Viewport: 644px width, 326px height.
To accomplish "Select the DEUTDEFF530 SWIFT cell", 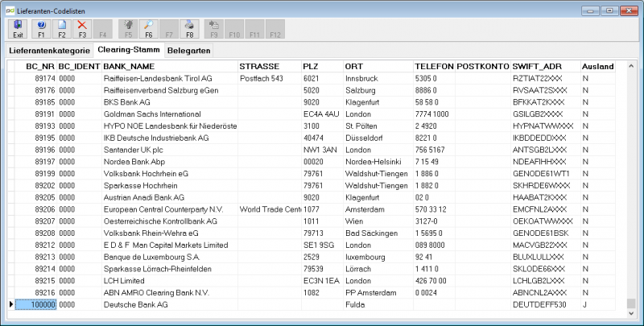I will pyautogui.click(x=546, y=304).
